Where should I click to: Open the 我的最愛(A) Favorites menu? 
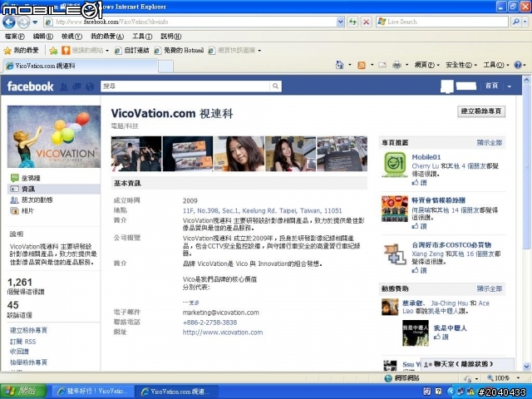point(107,37)
